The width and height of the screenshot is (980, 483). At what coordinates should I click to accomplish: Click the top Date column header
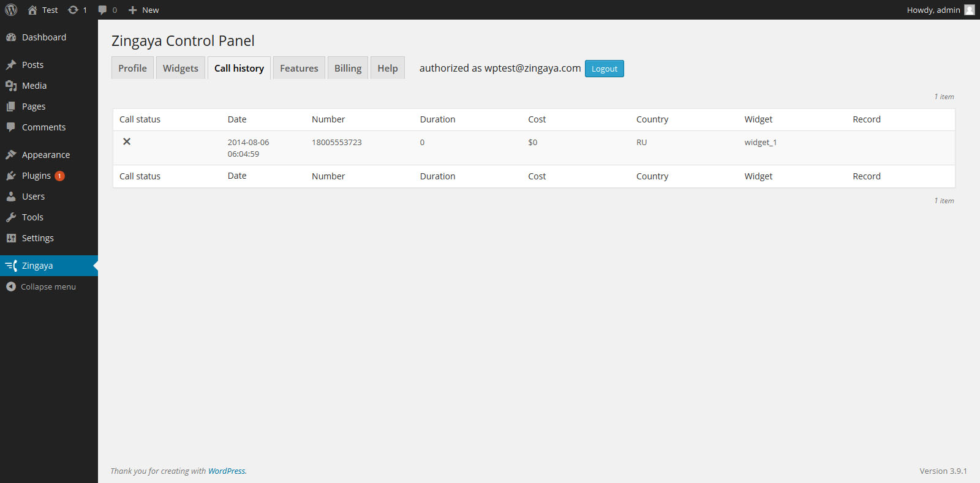237,119
